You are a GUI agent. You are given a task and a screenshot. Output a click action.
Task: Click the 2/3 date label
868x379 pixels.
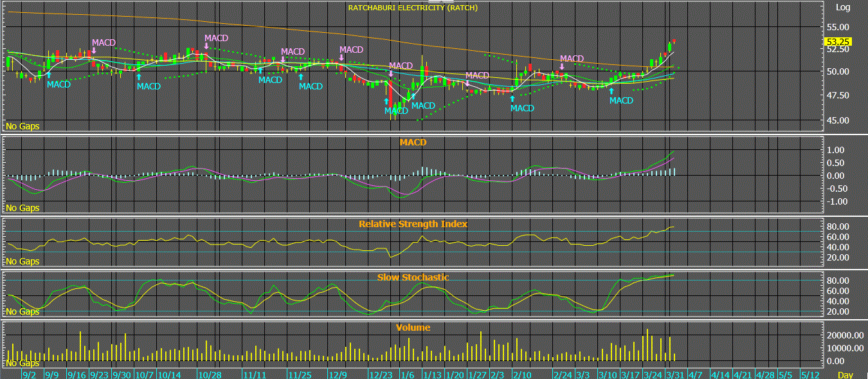497,374
